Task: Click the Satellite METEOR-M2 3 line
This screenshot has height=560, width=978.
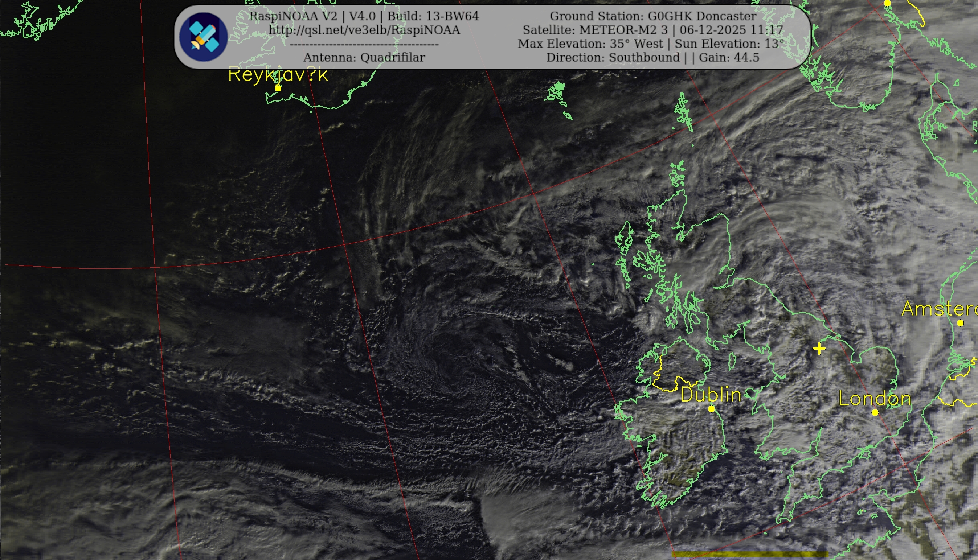Action: point(652,30)
